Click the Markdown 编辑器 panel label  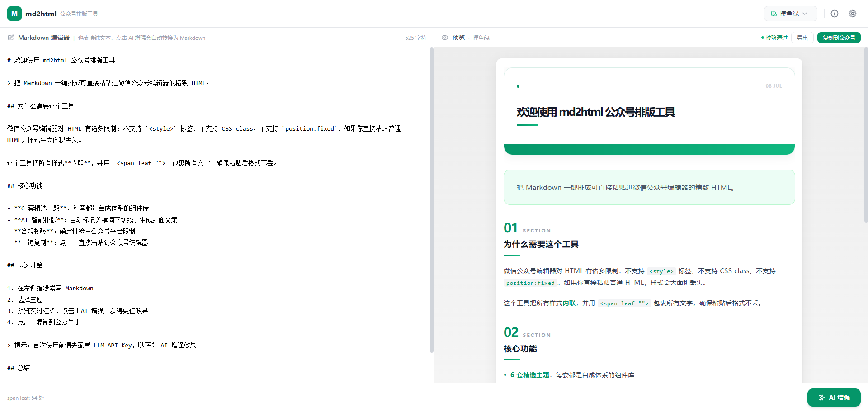(44, 38)
